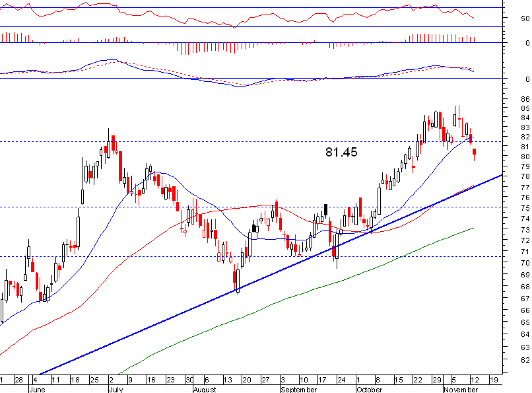Click the 23 date label in July
The width and height of the screenshot is (532, 393).
point(170,380)
